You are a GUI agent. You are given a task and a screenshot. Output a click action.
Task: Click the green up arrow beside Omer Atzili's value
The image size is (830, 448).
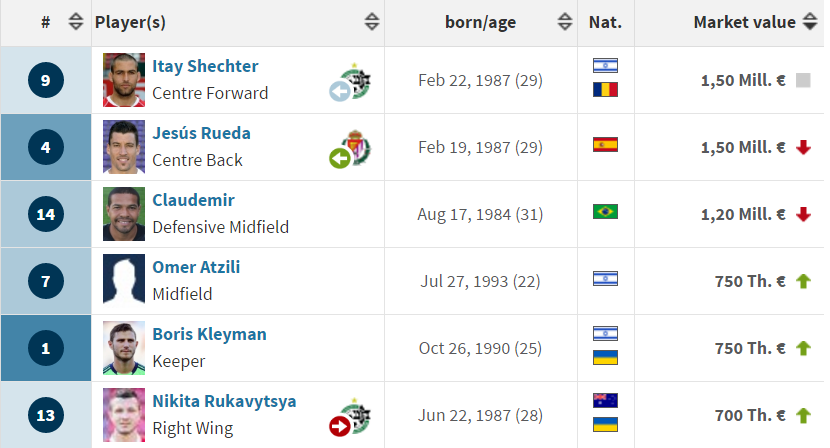point(803,281)
